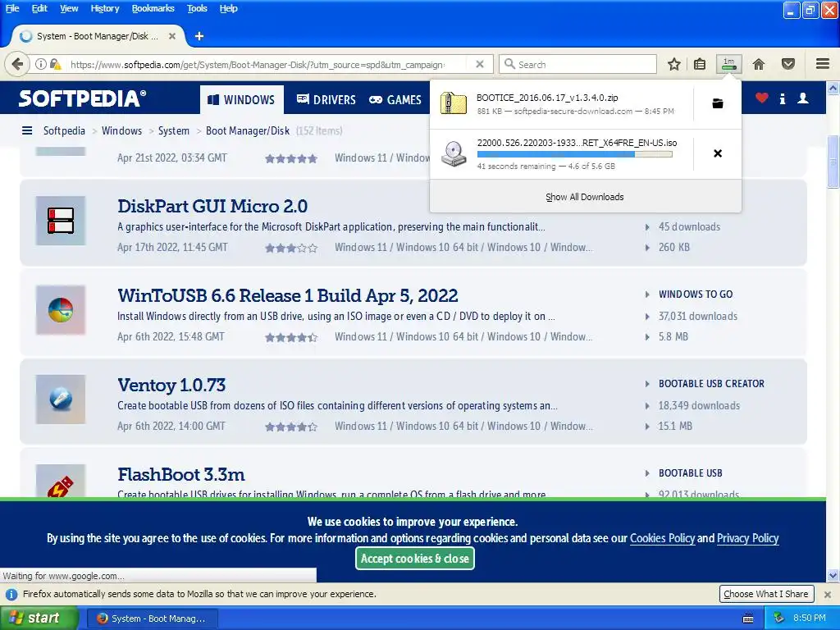Close the System - Boot Manager tab
The image size is (840, 630).
[172, 36]
